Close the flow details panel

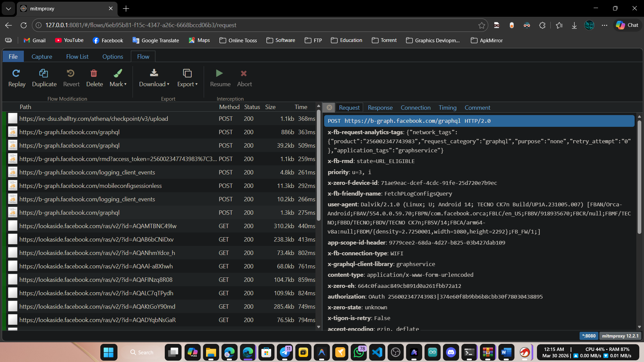click(329, 107)
